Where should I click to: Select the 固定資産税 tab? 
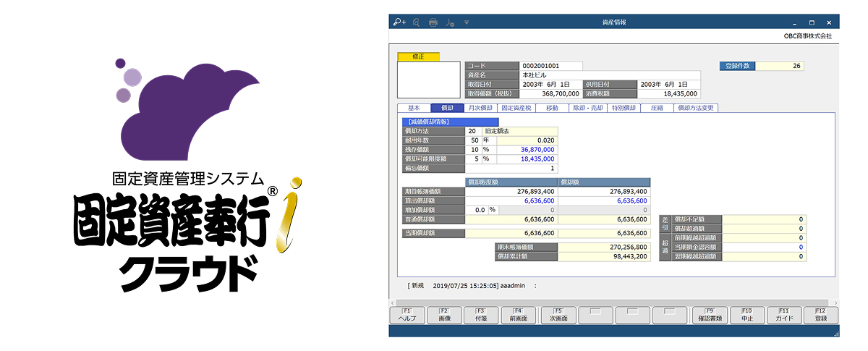[x=516, y=108]
